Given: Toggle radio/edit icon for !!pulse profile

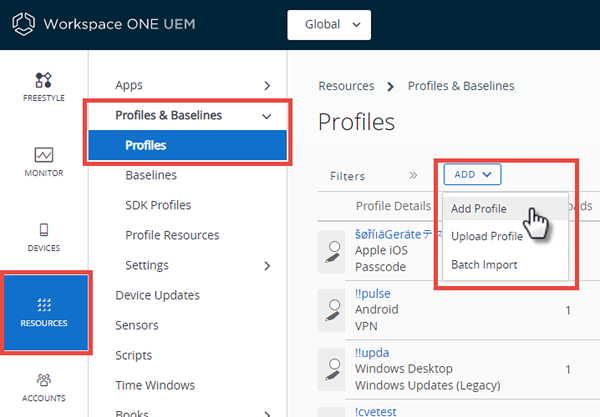Looking at the screenshot, I should click(x=332, y=310).
